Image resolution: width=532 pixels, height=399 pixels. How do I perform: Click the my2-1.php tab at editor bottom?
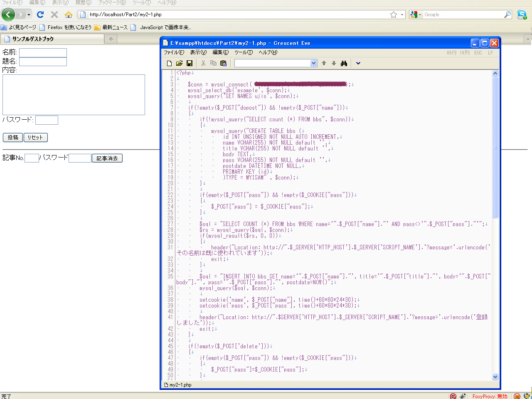click(x=178, y=385)
